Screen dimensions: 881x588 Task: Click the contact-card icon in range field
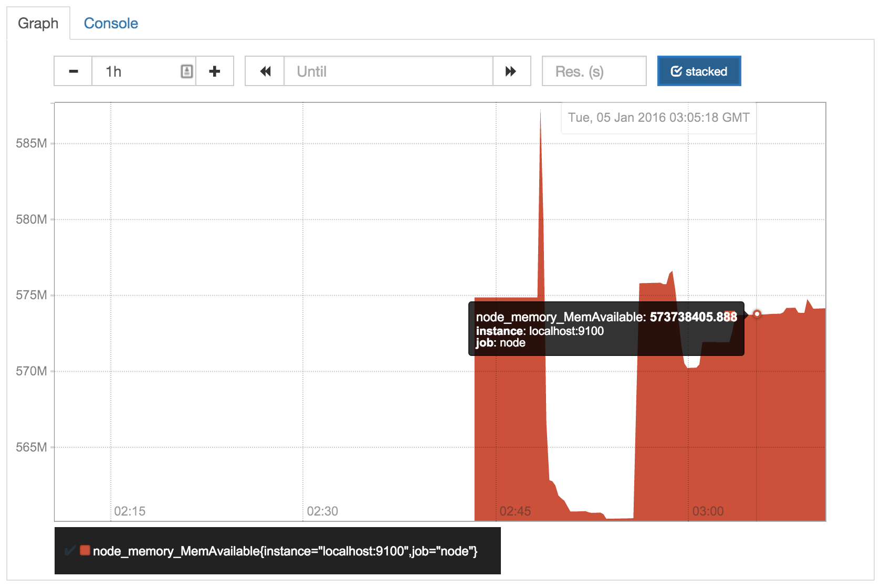point(187,71)
